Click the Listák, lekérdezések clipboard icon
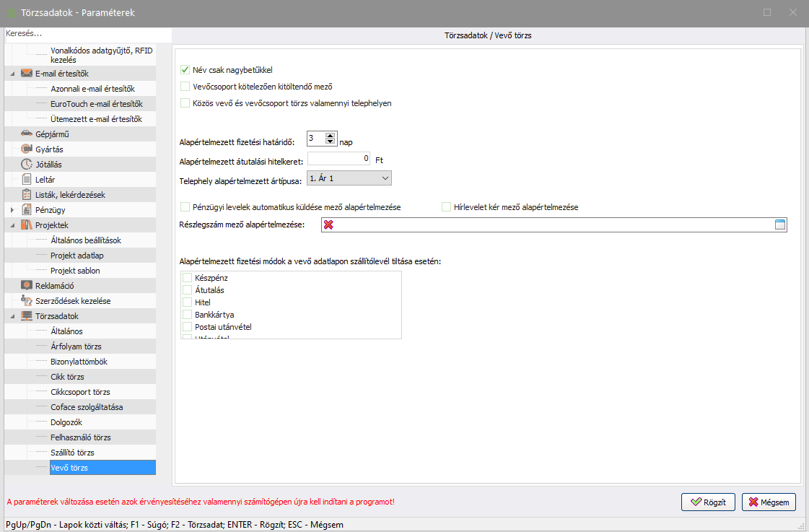 27,194
